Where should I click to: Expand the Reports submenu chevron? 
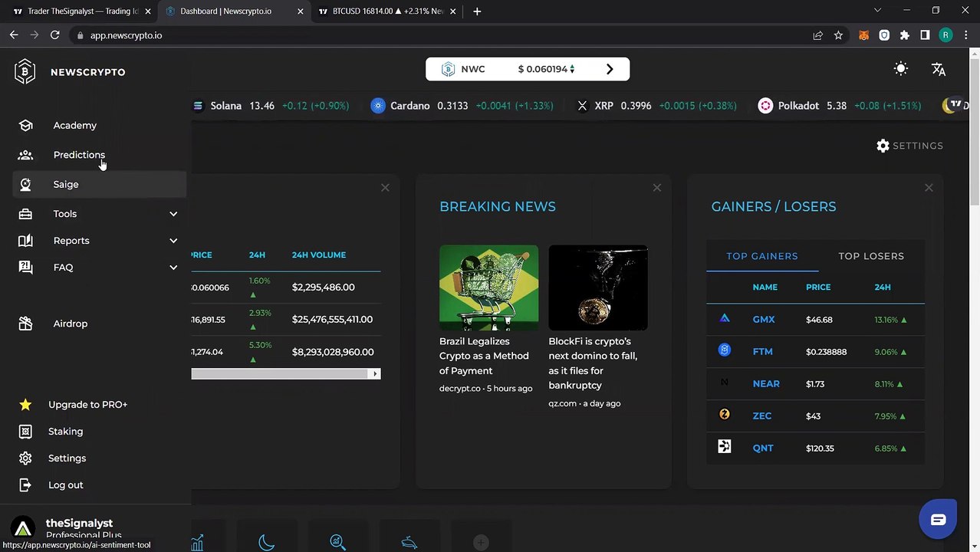click(x=173, y=241)
